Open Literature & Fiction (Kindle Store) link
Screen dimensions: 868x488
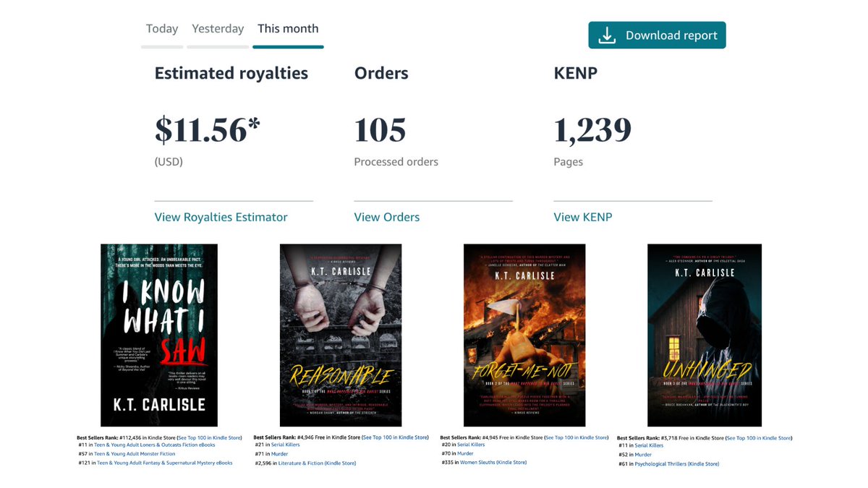point(317,463)
